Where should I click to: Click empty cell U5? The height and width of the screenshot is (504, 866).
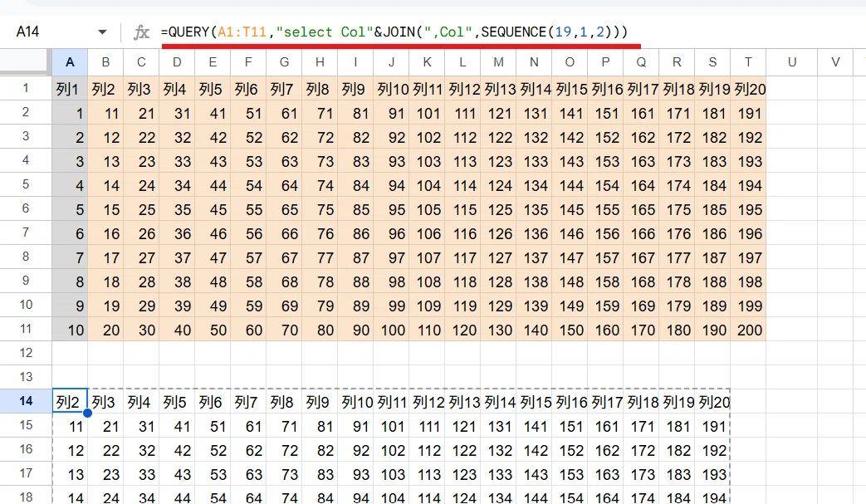792,185
